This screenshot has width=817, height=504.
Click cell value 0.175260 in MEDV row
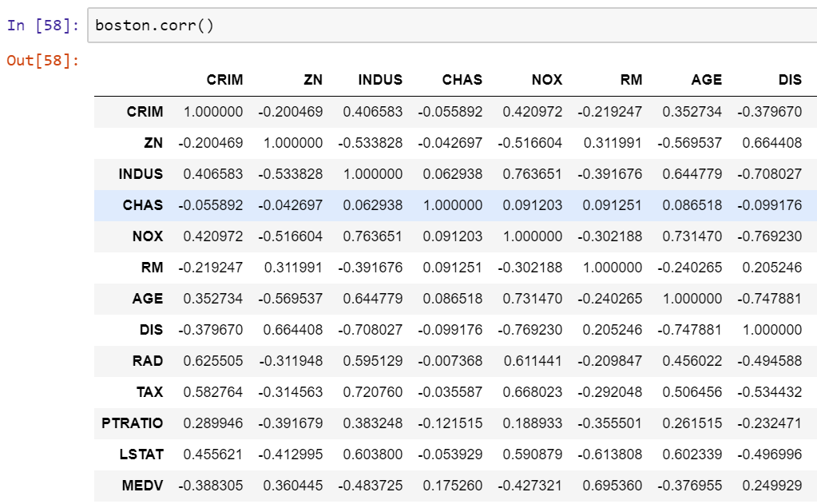tap(453, 486)
